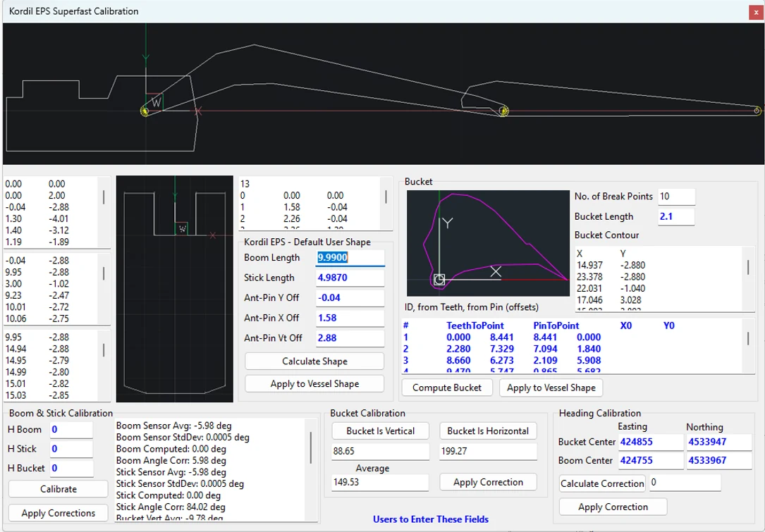Edit the Bucket Center Easting field
Screen dimensions: 765x532
coord(651,443)
